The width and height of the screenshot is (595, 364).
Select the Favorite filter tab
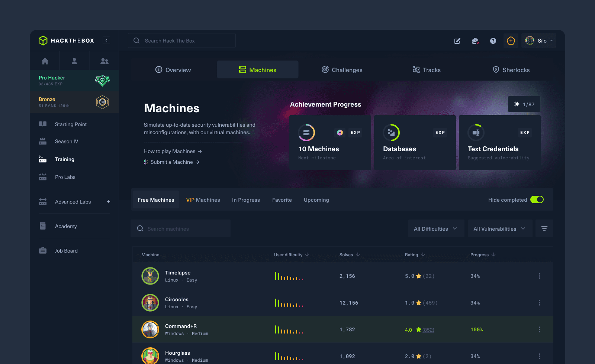pyautogui.click(x=282, y=200)
